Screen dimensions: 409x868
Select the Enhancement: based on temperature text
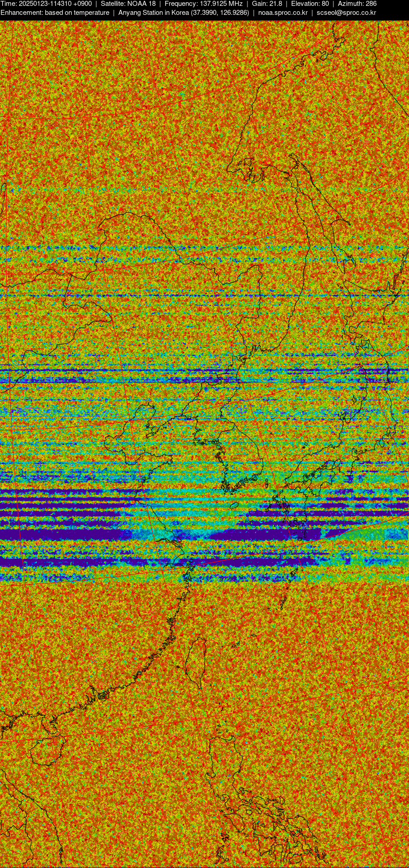point(55,13)
